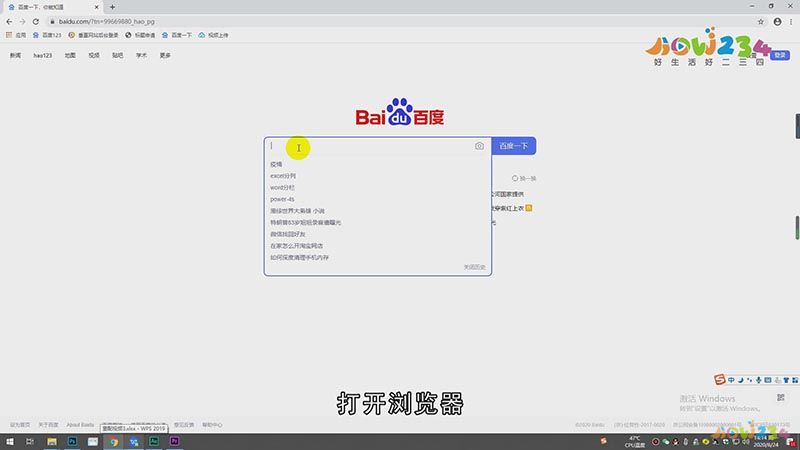Go back with Chrome's back arrow
Screen dimensions: 800x450
coord(9,21)
